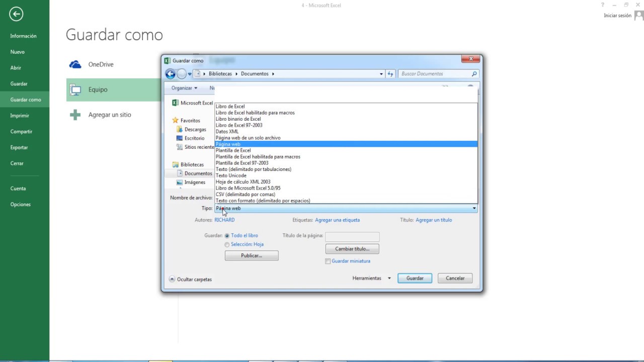
Task: Select Bibliotecas in the navigation pane
Action: pyautogui.click(x=188, y=165)
